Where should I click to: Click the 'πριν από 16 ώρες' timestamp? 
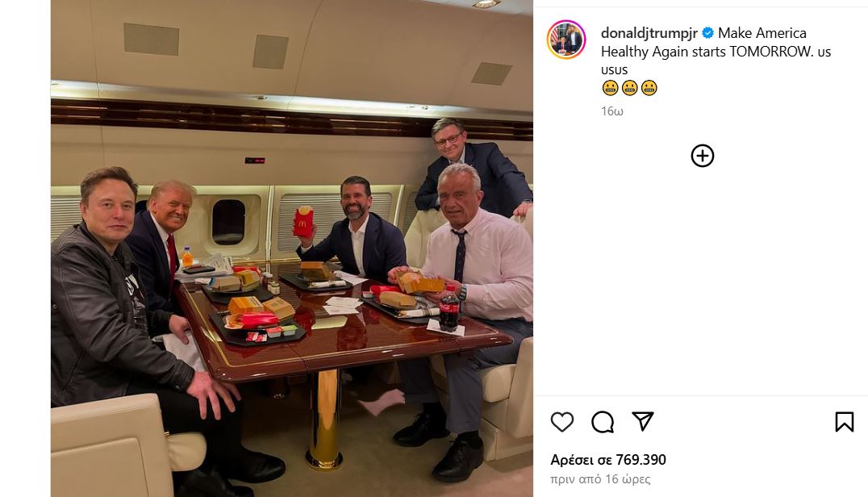coord(600,478)
